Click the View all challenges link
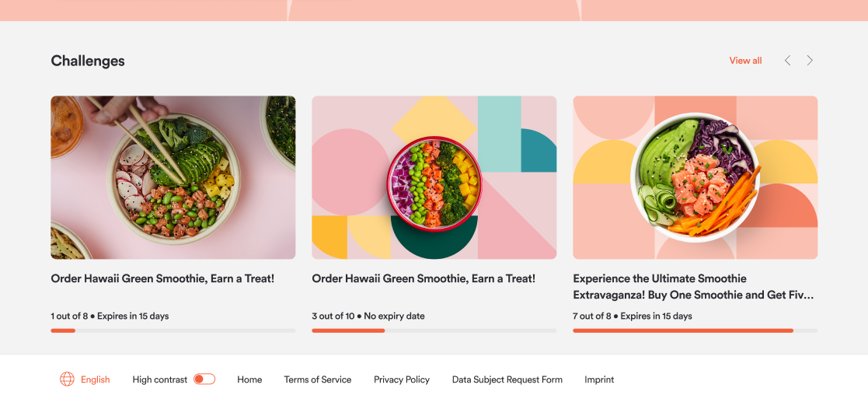Image resolution: width=868 pixels, height=402 pixels. click(x=745, y=61)
